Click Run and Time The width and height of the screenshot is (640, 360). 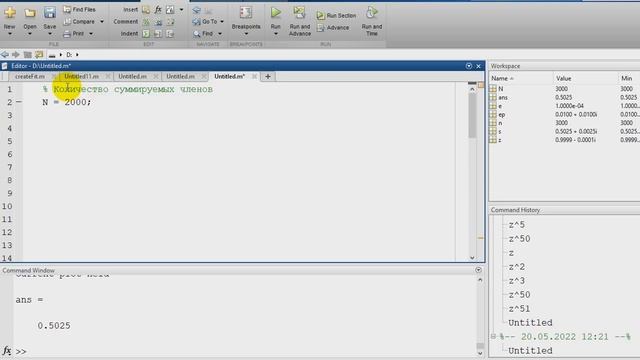(371, 21)
